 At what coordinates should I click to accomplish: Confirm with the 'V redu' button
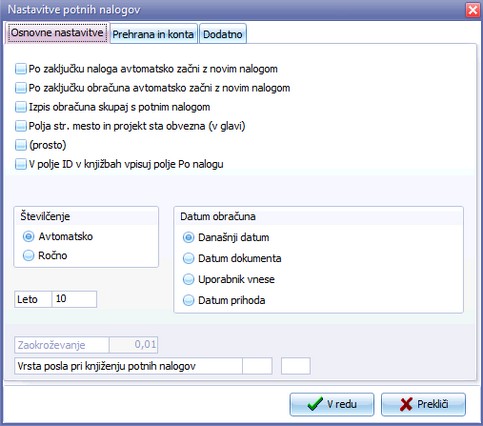[332, 404]
